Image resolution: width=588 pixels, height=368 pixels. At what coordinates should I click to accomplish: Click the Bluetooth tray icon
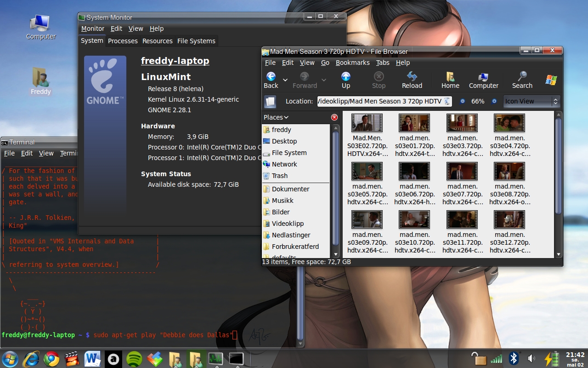click(x=514, y=358)
